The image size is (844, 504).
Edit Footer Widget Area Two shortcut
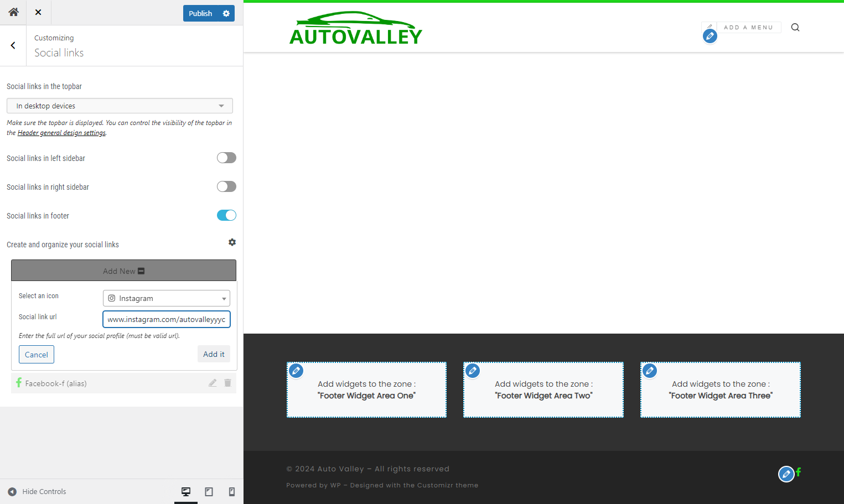pyautogui.click(x=473, y=371)
